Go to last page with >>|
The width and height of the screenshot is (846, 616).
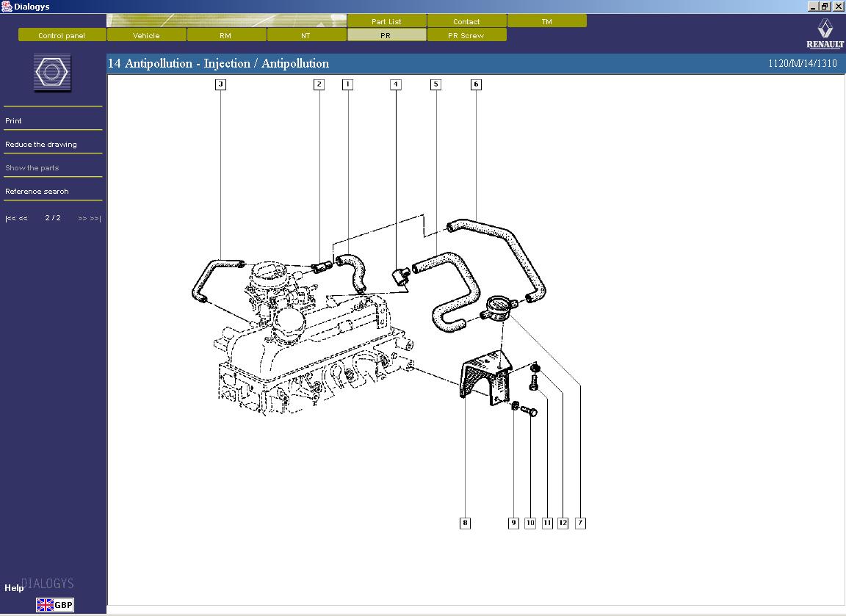coord(95,219)
